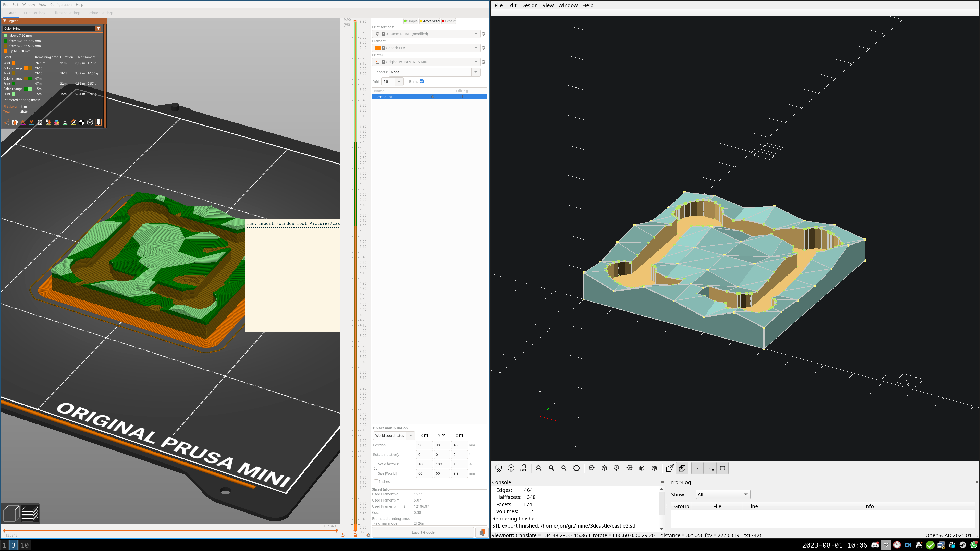980x551 pixels.
Task: Switch to sliced layers preview icon
Action: click(x=30, y=514)
